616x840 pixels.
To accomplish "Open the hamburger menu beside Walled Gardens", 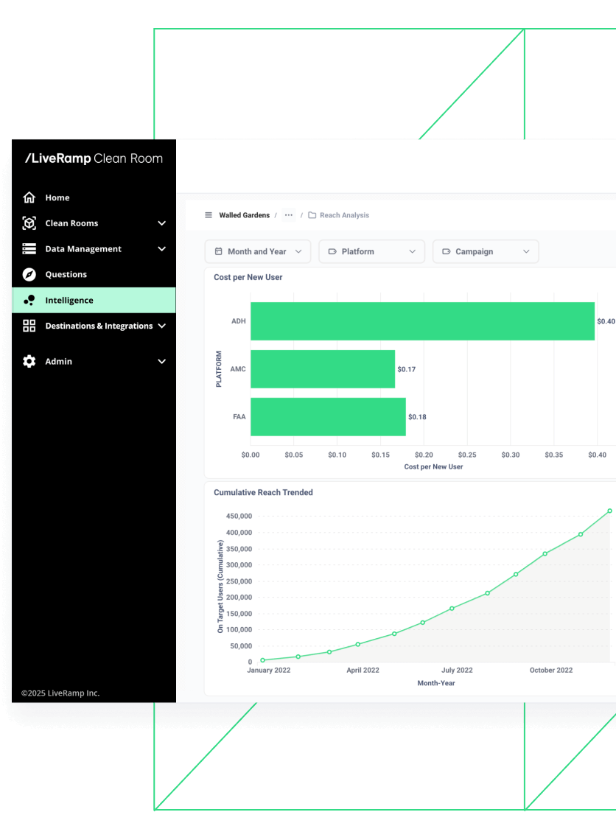I will click(x=209, y=215).
